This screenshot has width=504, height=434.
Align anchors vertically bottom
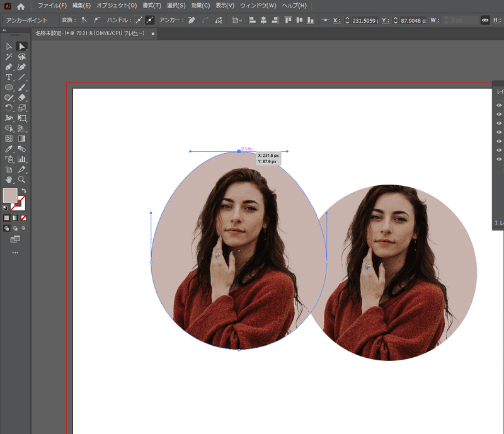click(x=310, y=20)
